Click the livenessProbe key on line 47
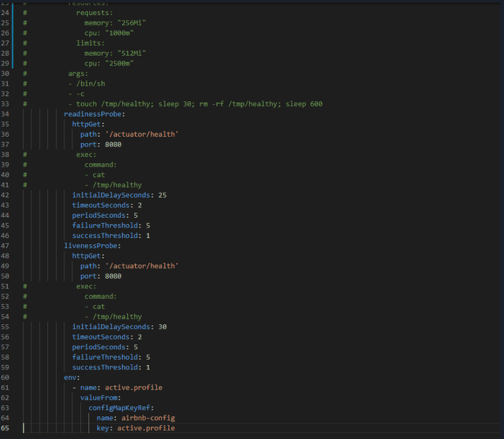This screenshot has width=504, height=439. pyautogui.click(x=91, y=246)
